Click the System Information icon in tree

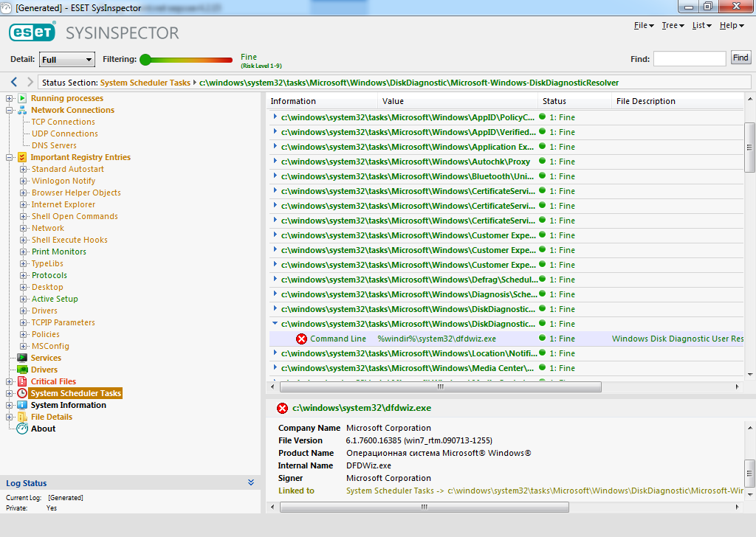22,405
